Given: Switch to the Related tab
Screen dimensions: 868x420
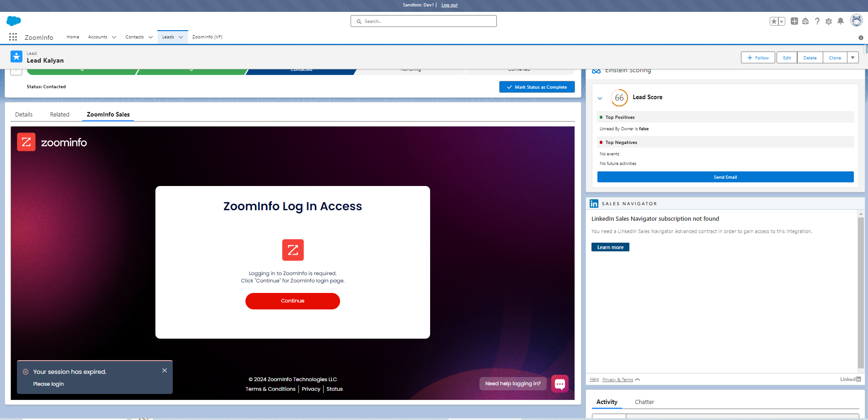Looking at the screenshot, I should [60, 114].
